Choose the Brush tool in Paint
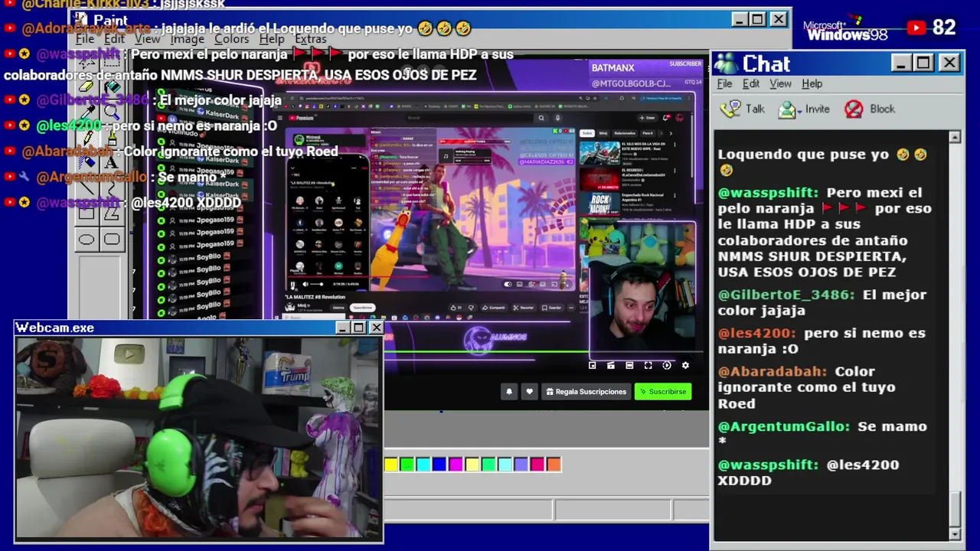980x551 pixels. pyautogui.click(x=112, y=137)
